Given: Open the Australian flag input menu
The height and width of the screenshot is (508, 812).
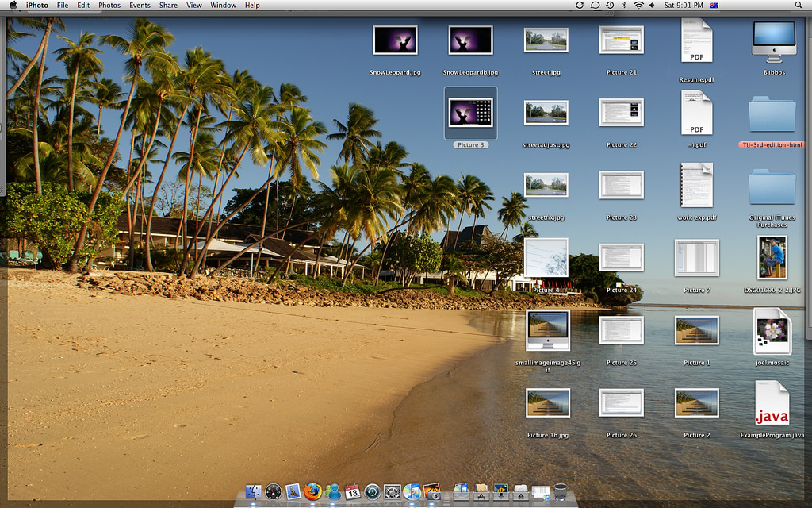Looking at the screenshot, I should point(714,5).
